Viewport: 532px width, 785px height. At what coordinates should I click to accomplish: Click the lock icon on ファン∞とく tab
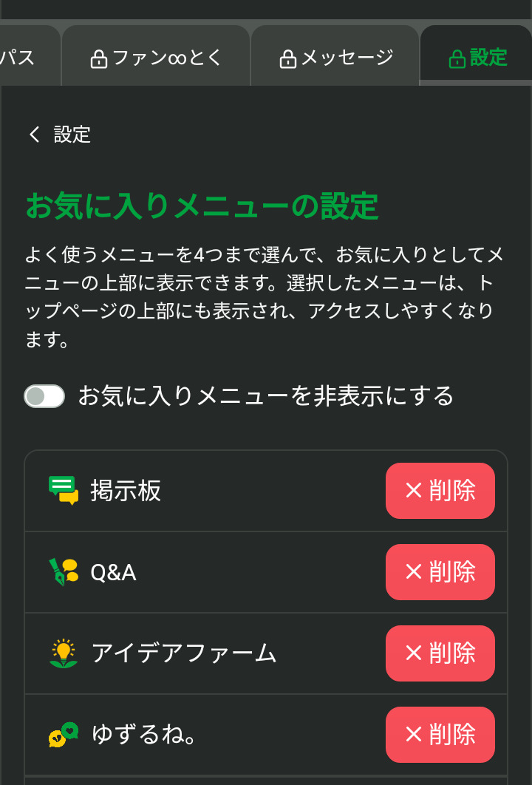click(98, 59)
